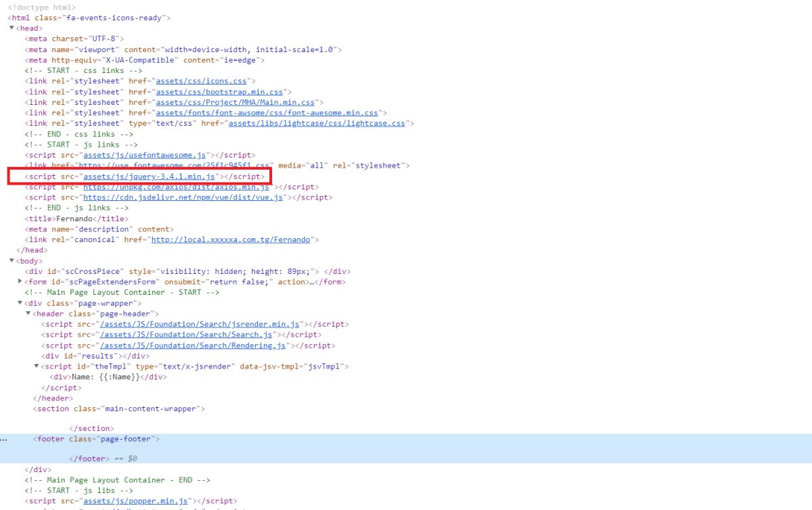Select the meta charset UTF-8 line

(x=74, y=39)
